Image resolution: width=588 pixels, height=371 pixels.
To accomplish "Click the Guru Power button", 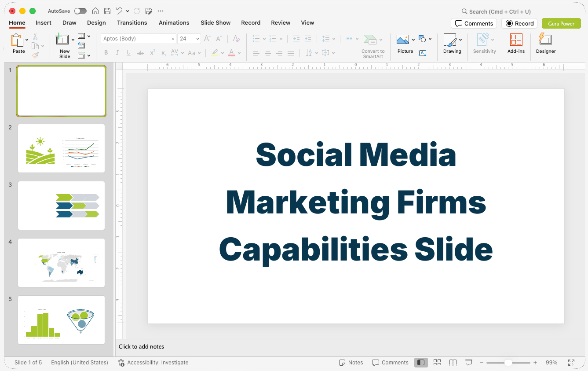I will (561, 24).
